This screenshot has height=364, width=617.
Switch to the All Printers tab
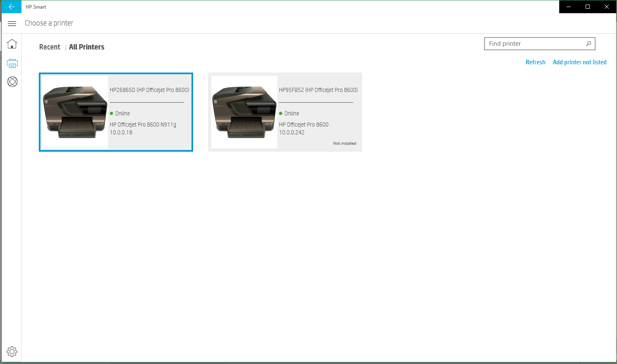coord(87,47)
